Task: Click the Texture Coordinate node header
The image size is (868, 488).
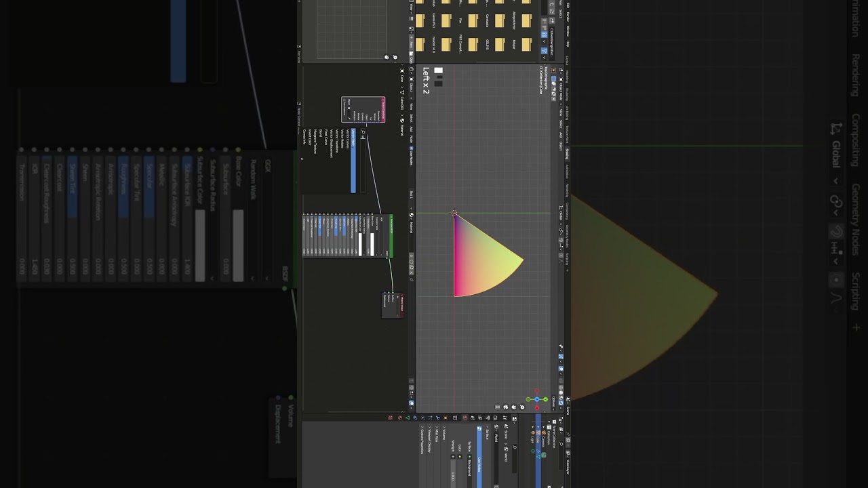Action: pos(383,109)
